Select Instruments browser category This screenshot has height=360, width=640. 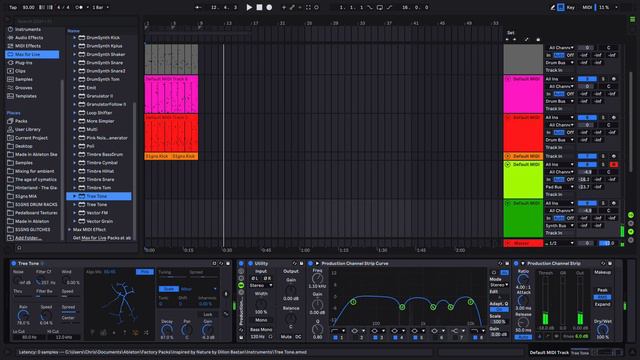(x=28, y=29)
